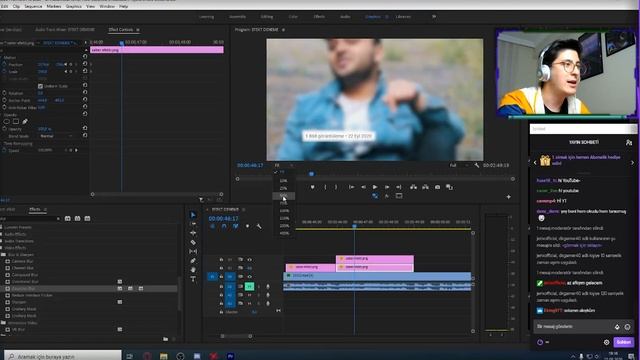Select free draw bezier mask pen under Opacity
Screen dimensions: 640x360
coord(25,121)
